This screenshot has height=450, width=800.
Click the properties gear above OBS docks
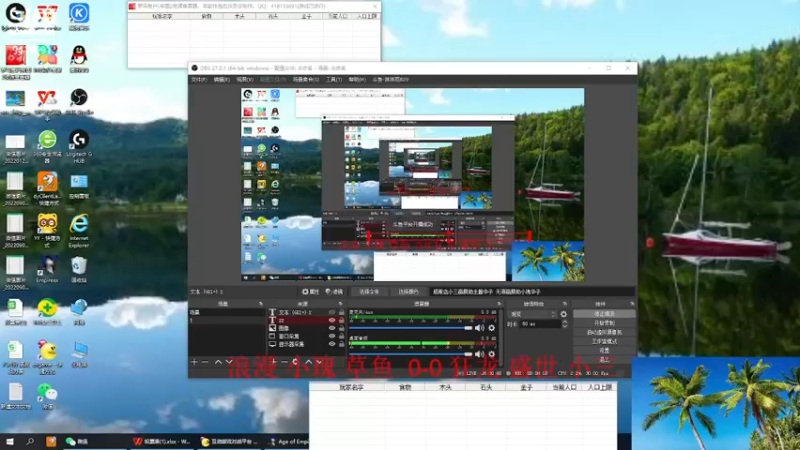[x=310, y=292]
